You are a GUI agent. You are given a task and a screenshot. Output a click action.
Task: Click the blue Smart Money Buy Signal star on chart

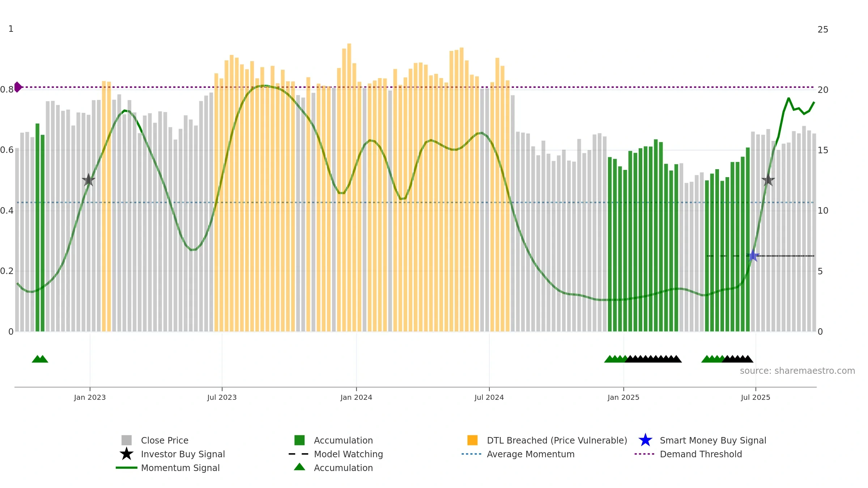[x=753, y=256]
